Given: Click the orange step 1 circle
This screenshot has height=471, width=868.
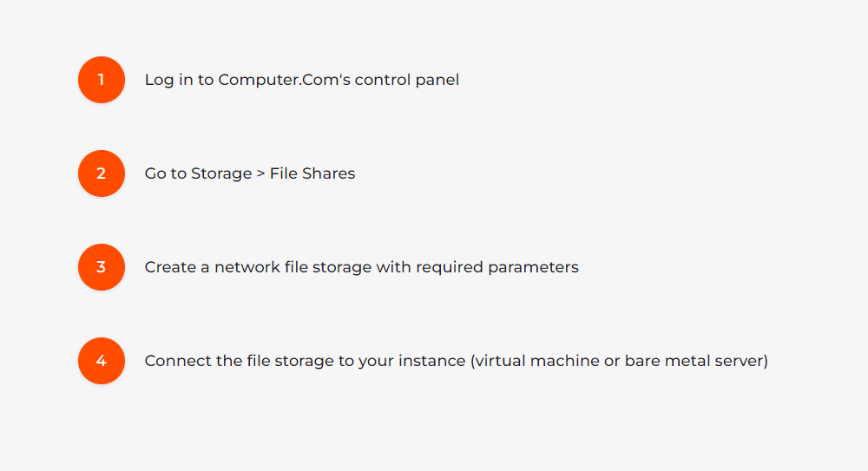Looking at the screenshot, I should [x=102, y=80].
